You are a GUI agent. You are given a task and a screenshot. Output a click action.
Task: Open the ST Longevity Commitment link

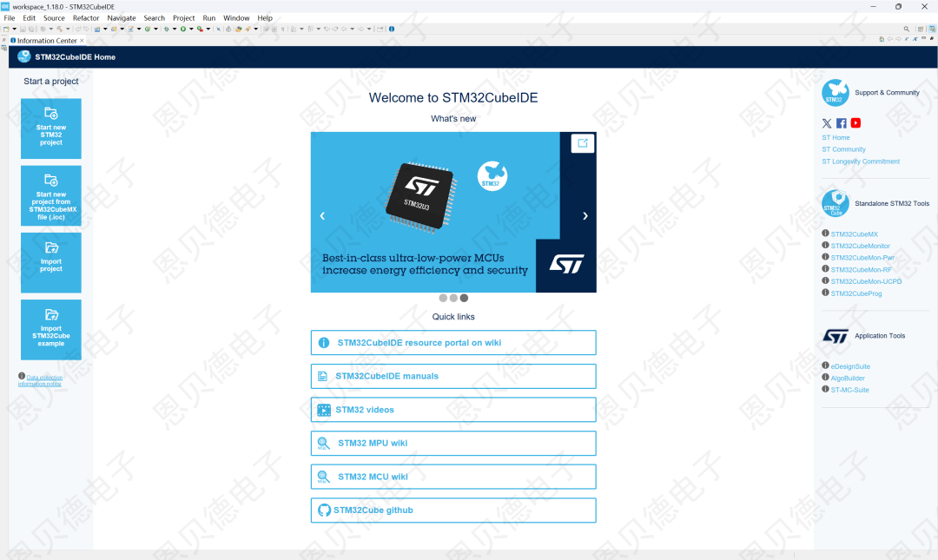[860, 161]
